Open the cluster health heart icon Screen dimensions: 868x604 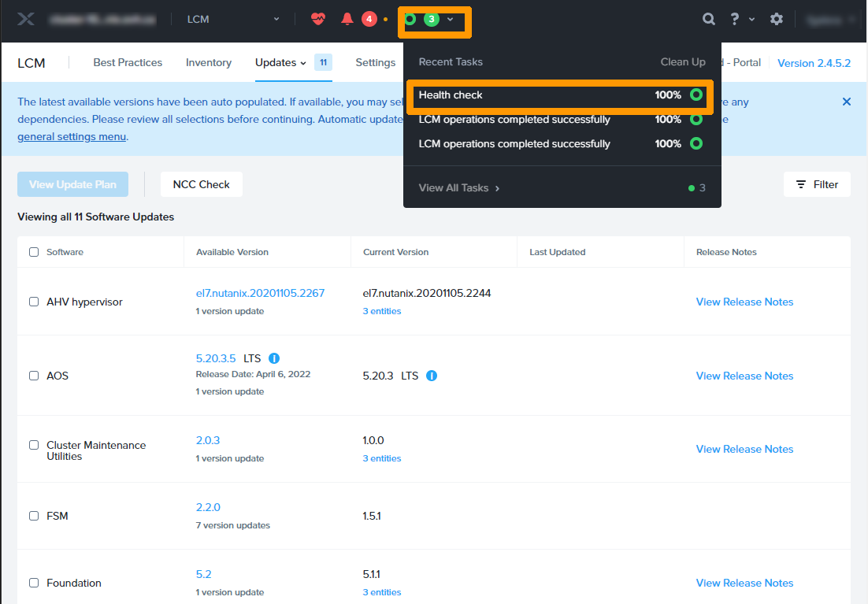click(x=317, y=19)
